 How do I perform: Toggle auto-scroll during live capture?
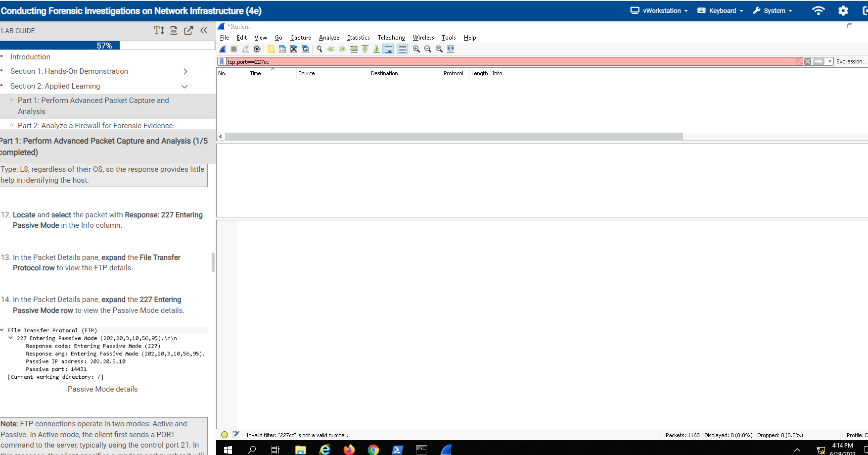388,49
